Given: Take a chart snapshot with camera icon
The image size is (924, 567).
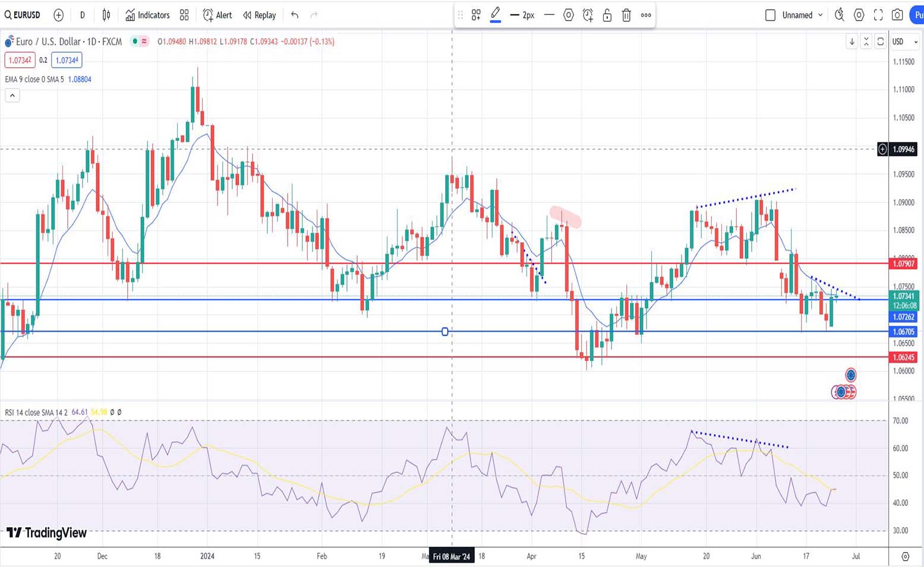Looking at the screenshot, I should (x=897, y=15).
